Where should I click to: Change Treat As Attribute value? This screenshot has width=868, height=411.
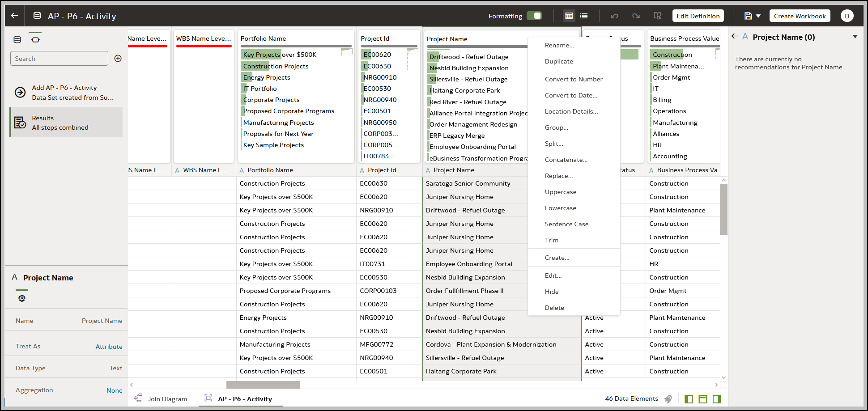[x=109, y=347]
